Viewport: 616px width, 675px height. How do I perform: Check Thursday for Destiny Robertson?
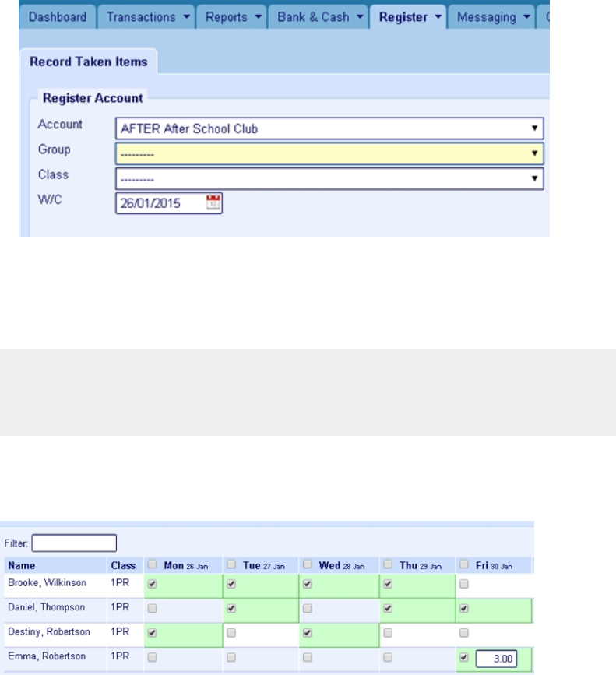(388, 633)
